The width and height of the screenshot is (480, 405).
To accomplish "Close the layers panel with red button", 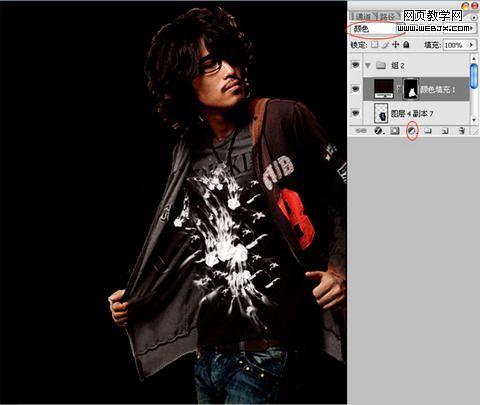I will (x=476, y=5).
